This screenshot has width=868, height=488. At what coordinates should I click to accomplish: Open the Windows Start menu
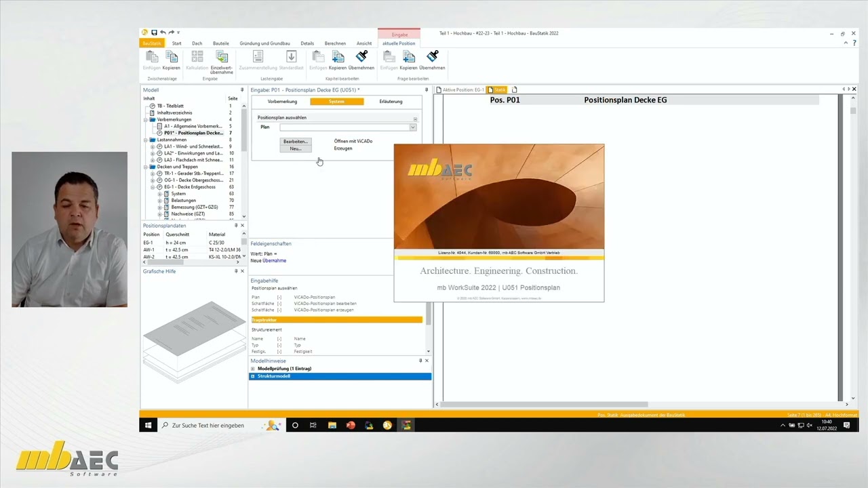coord(148,425)
